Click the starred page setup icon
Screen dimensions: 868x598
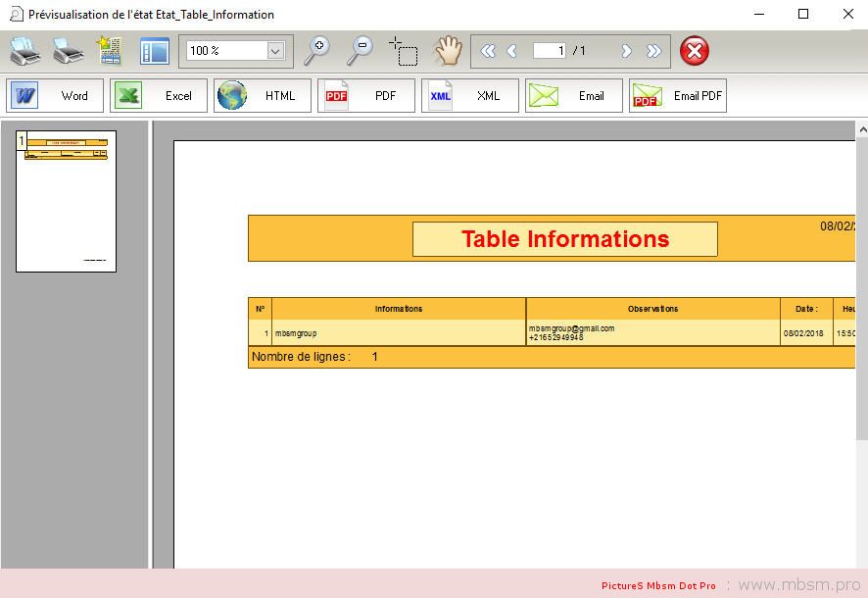point(108,51)
